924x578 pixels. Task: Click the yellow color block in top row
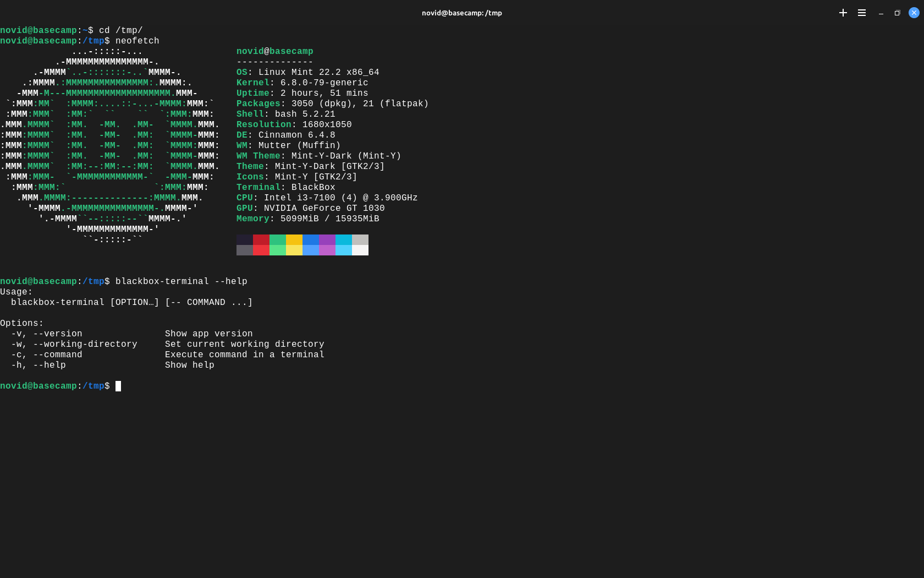[294, 239]
